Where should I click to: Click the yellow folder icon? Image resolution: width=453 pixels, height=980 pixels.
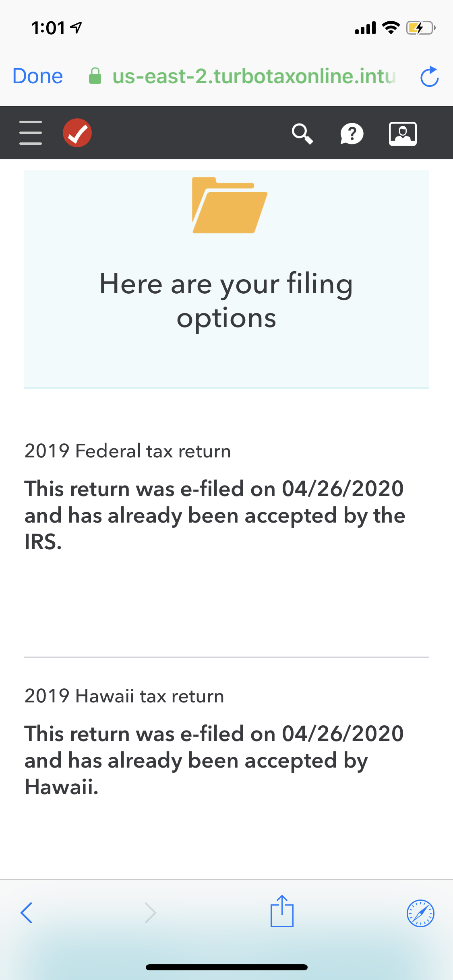tap(229, 205)
